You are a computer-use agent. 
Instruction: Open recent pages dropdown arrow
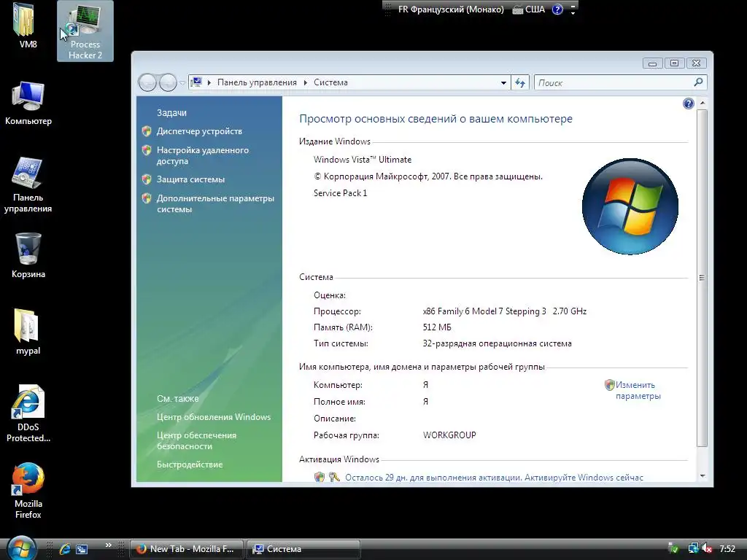(182, 83)
